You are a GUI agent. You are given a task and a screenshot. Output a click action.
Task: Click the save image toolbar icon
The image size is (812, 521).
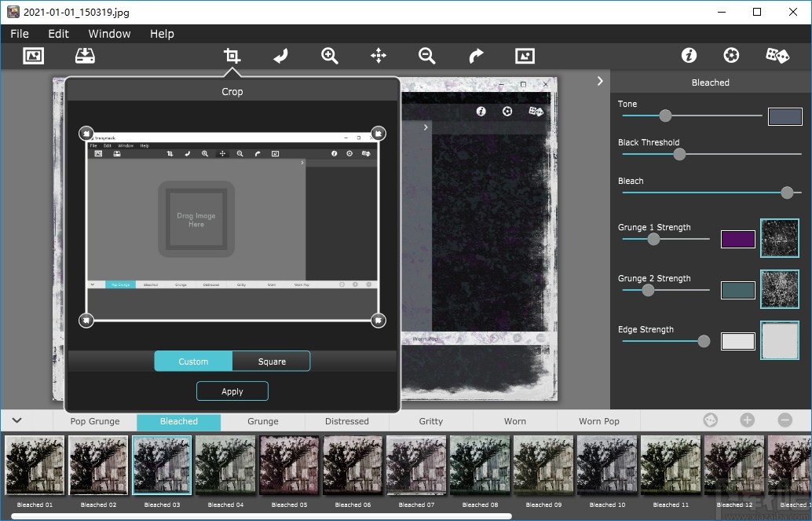click(x=84, y=56)
